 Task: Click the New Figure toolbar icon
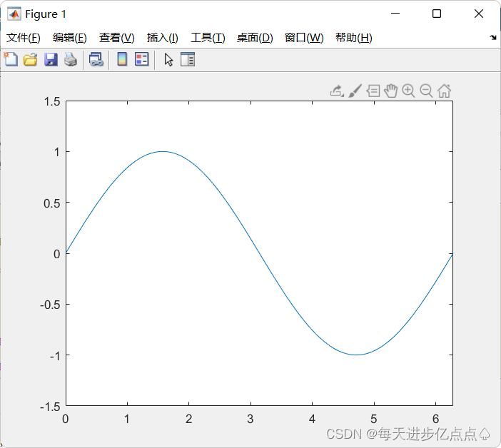pos(11,59)
